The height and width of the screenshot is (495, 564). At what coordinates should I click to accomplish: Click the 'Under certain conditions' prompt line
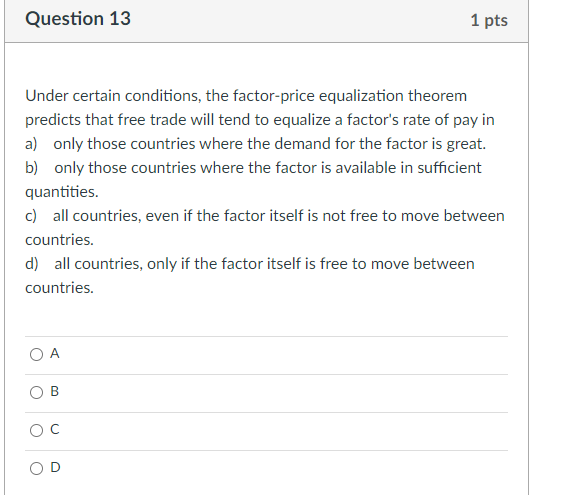coord(246,96)
